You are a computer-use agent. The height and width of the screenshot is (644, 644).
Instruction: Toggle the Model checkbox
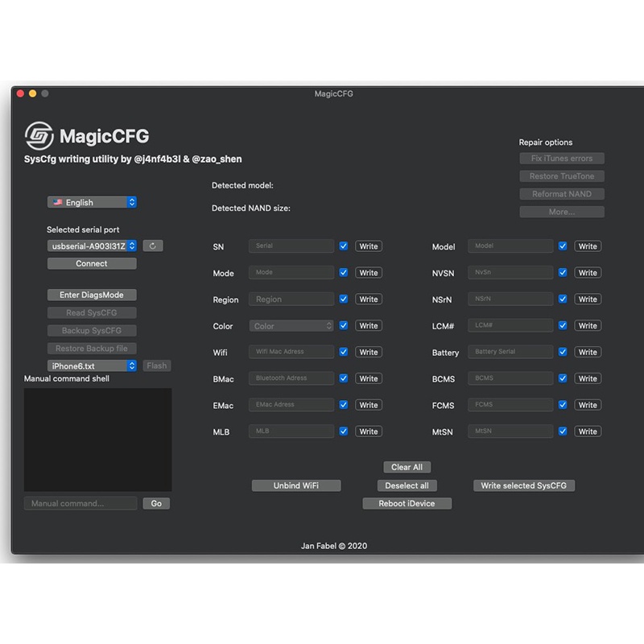point(563,246)
